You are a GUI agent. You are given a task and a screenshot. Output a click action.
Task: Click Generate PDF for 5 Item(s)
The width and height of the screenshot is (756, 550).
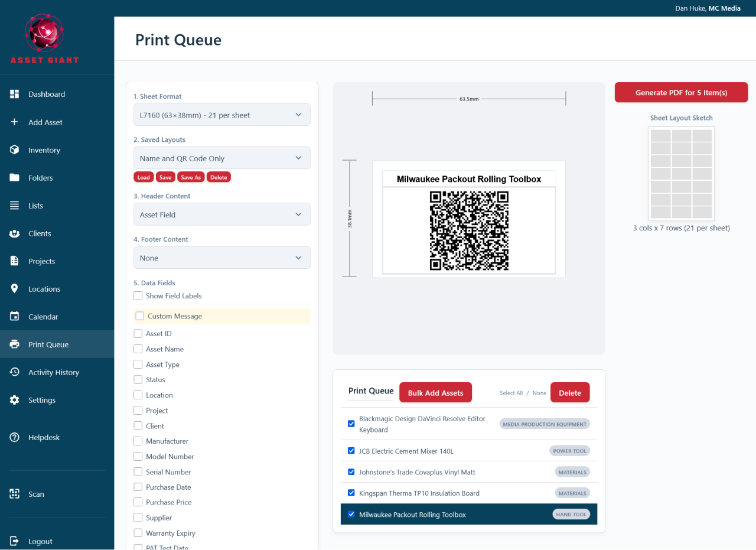pos(682,92)
